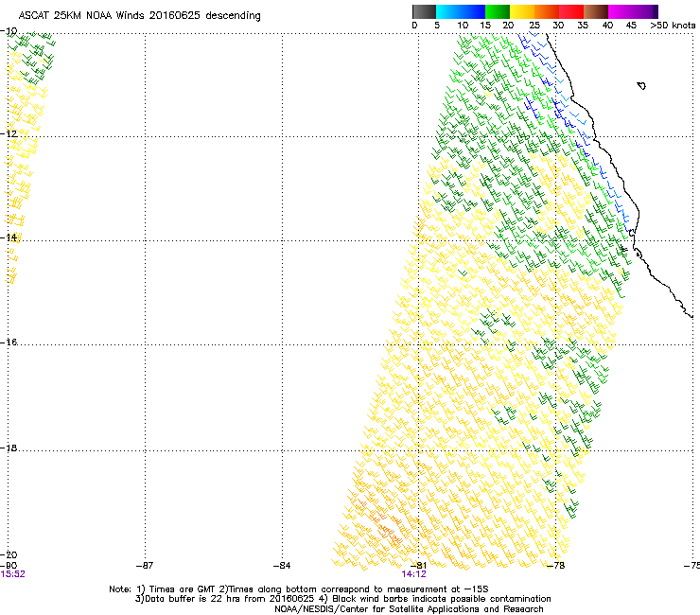Screen dimensions: 700x615
Task: Click the '-81' longitude axis label
Action: point(418,566)
